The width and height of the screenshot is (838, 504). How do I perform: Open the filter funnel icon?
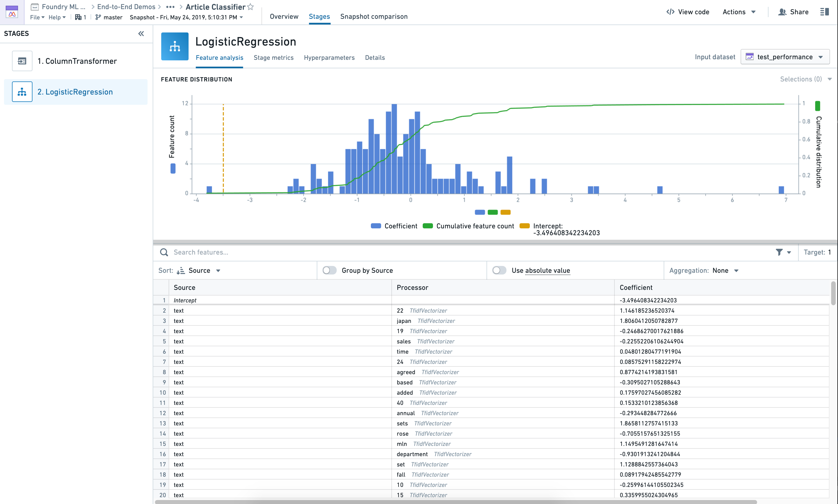coord(779,252)
